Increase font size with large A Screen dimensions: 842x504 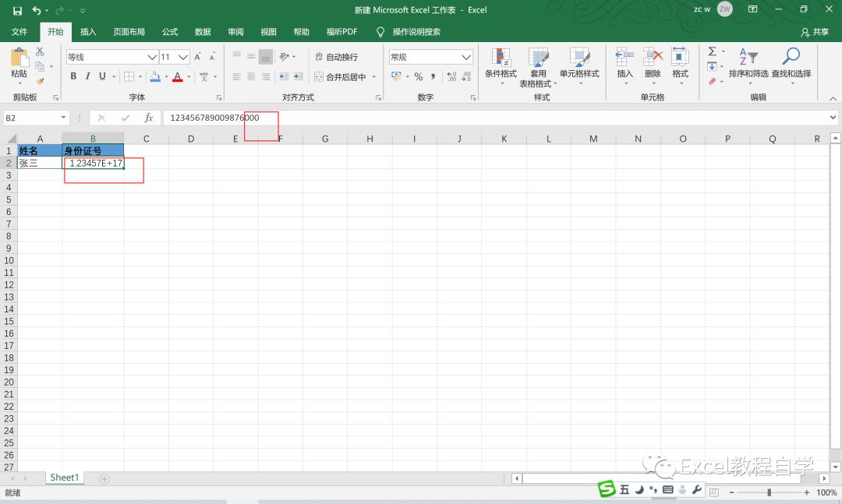pos(197,57)
